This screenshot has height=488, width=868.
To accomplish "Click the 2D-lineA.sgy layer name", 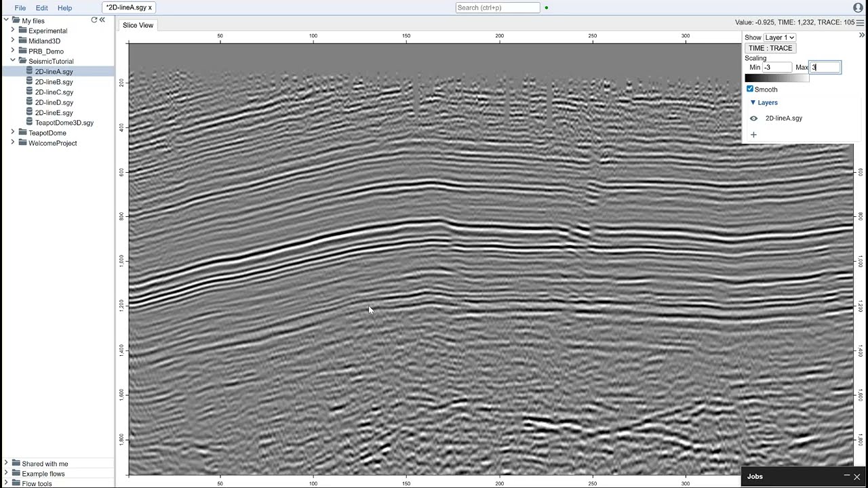I will coord(784,118).
